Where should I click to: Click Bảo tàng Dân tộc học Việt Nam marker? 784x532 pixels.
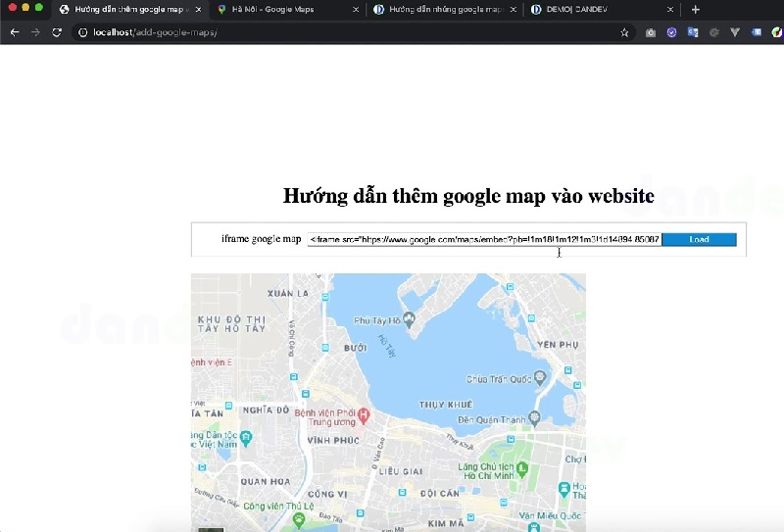click(246, 438)
